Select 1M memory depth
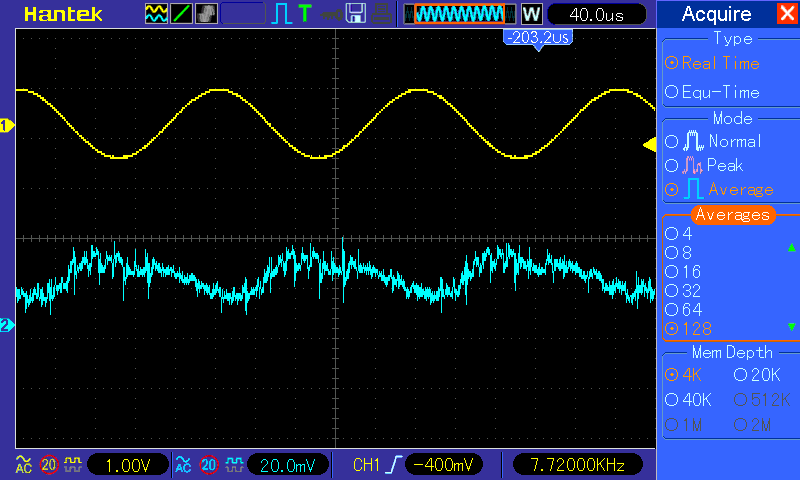The width and height of the screenshot is (800, 480). click(x=683, y=424)
